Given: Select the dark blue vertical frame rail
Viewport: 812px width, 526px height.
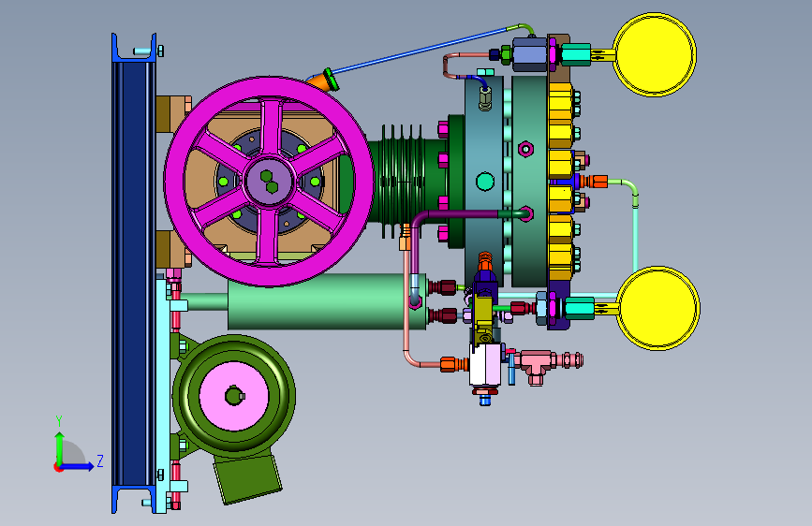Looking at the screenshot, I should pos(133,273).
